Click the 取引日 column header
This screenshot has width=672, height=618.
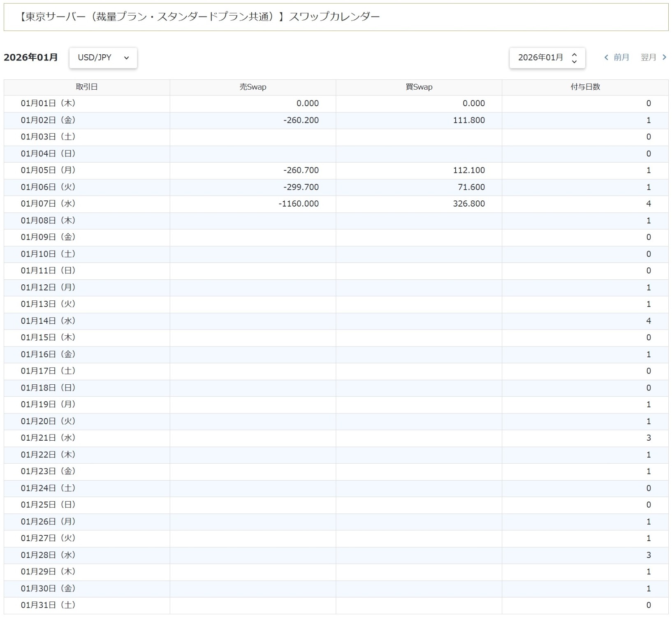tap(87, 87)
